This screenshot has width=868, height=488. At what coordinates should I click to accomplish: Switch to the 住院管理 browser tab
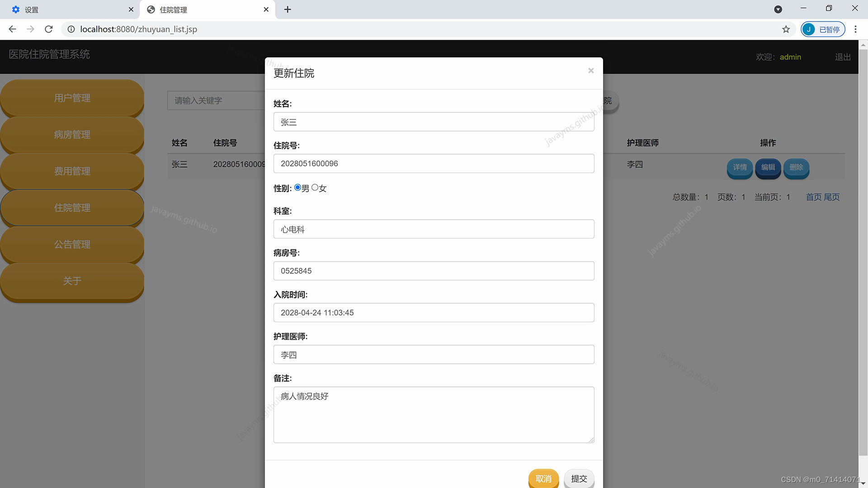[x=208, y=9]
